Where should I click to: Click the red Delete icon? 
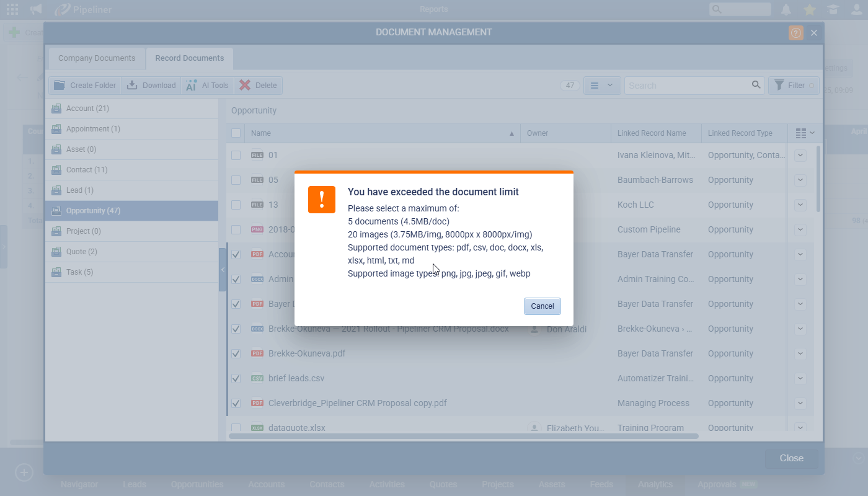(x=246, y=86)
